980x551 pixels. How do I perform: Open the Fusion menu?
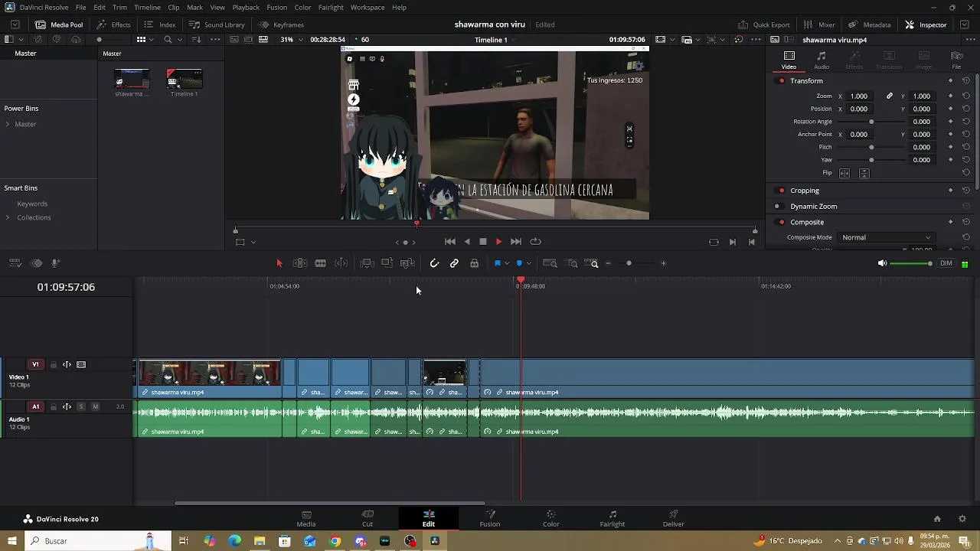tap(276, 7)
